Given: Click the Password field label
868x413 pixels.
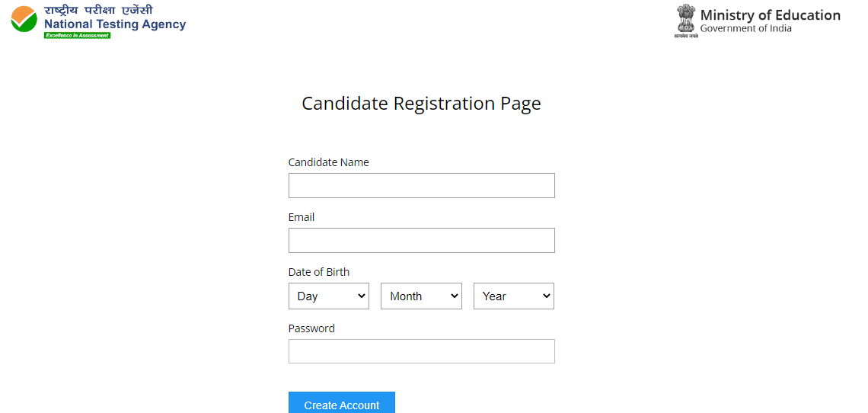Looking at the screenshot, I should 311,328.
